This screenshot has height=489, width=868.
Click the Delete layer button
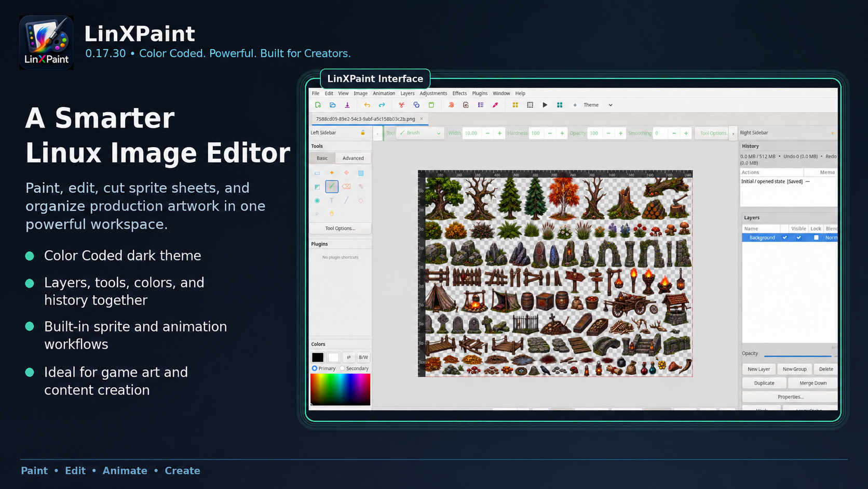[x=826, y=369]
